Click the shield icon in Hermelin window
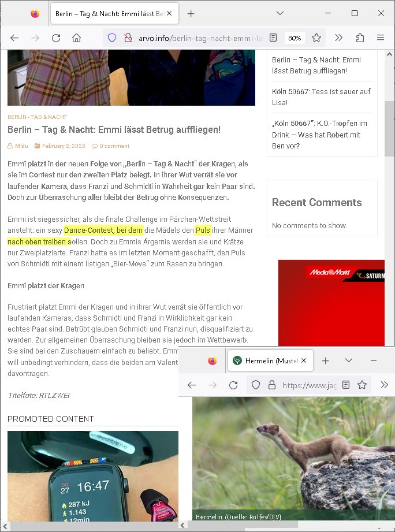 pos(256,385)
